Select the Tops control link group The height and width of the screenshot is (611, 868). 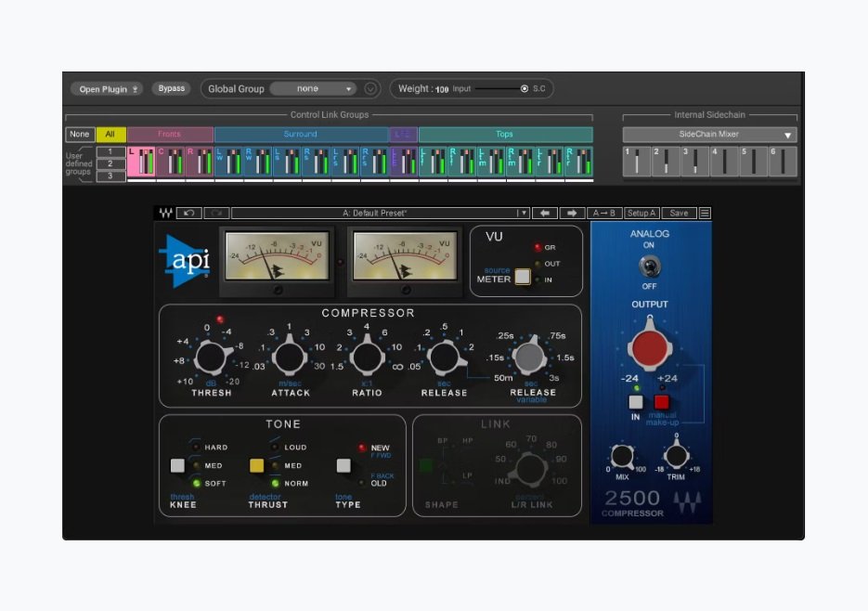click(x=504, y=135)
